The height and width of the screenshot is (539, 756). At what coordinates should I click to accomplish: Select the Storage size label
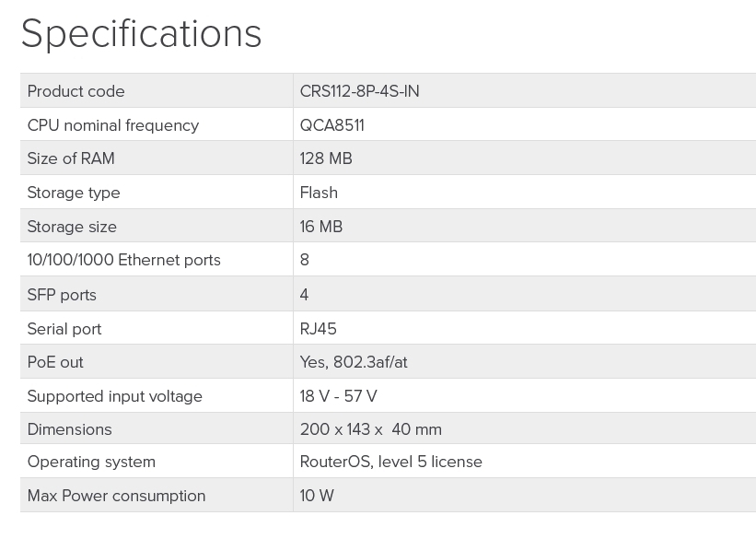click(72, 227)
